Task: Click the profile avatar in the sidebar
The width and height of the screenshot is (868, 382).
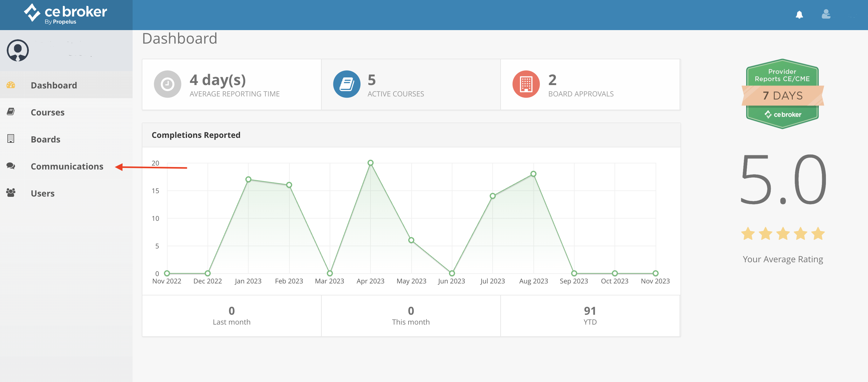Action: (x=18, y=51)
